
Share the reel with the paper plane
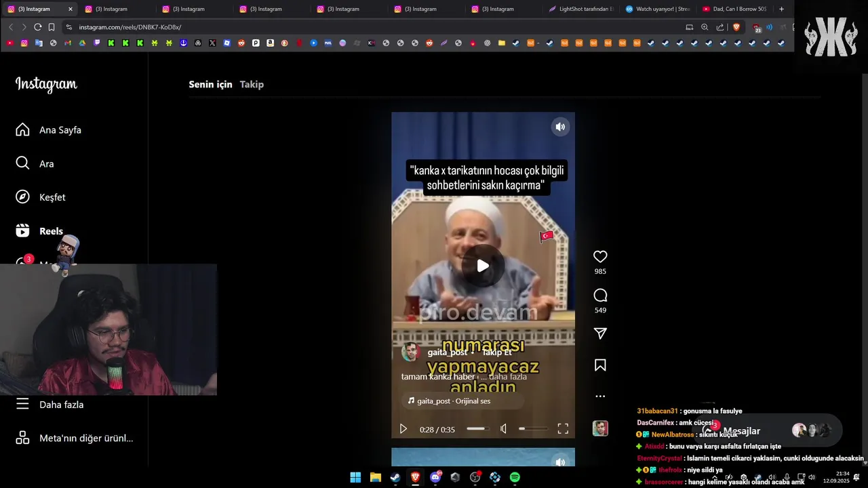(600, 333)
